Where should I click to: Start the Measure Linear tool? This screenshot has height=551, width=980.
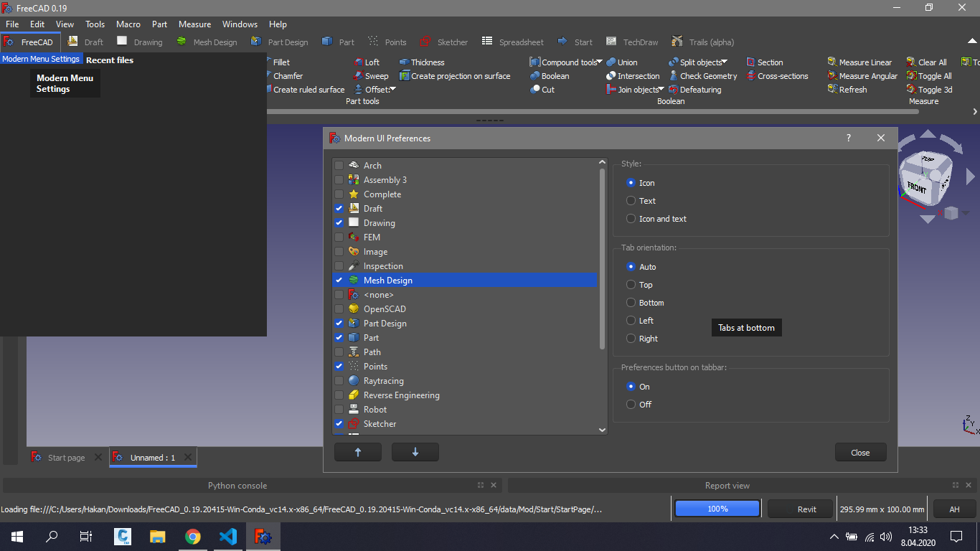859,62
